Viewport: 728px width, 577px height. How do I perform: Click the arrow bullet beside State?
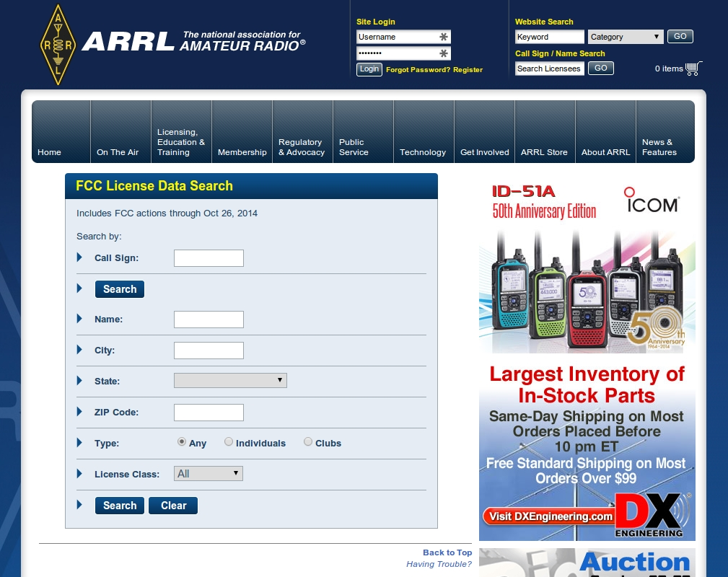pyautogui.click(x=79, y=381)
